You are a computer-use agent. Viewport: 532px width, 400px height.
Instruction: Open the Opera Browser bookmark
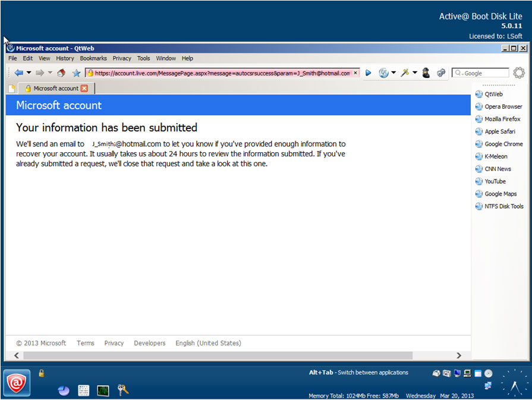click(x=499, y=106)
